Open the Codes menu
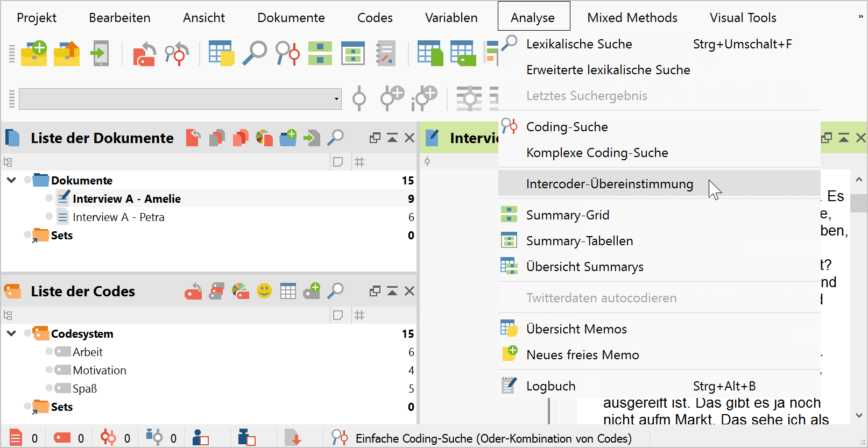The height and width of the screenshot is (448, 868). pyautogui.click(x=375, y=18)
